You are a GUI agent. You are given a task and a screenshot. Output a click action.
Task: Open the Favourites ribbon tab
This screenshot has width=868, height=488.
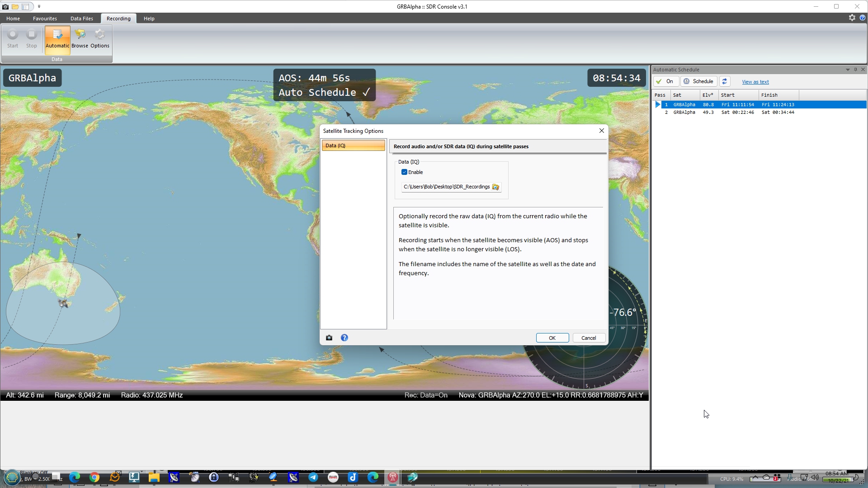(45, 19)
